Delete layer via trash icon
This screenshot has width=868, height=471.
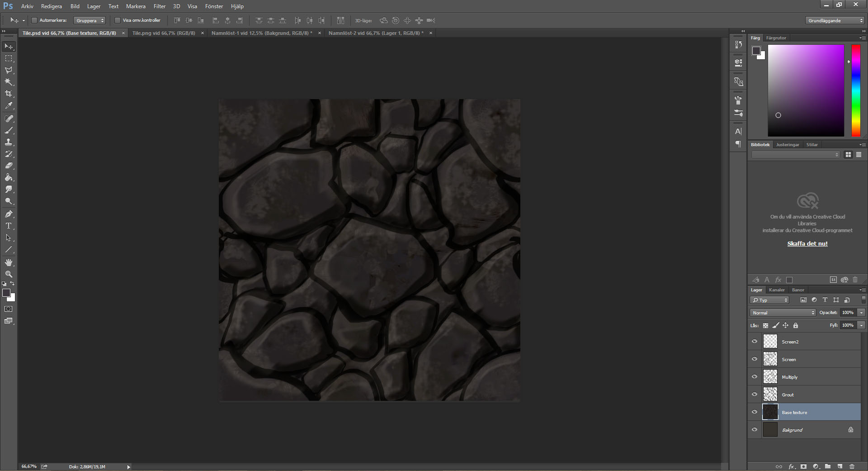tap(852, 466)
